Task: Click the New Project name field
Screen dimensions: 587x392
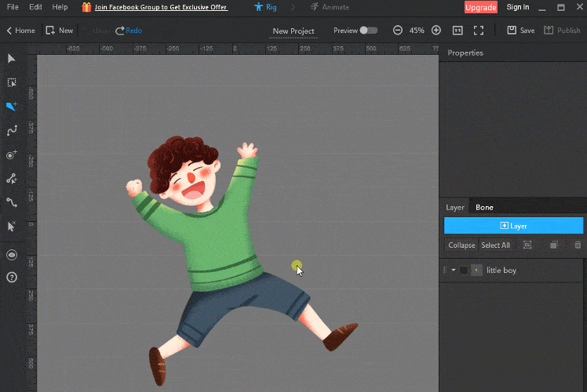Action: [293, 31]
